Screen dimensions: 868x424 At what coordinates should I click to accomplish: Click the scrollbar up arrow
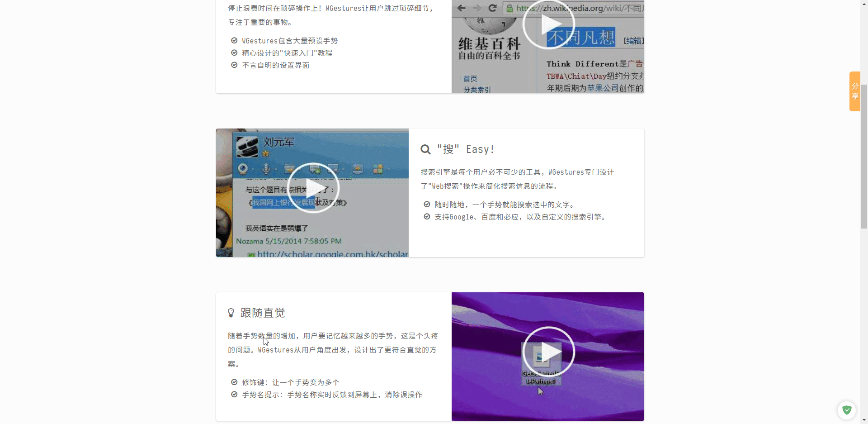(x=864, y=4)
